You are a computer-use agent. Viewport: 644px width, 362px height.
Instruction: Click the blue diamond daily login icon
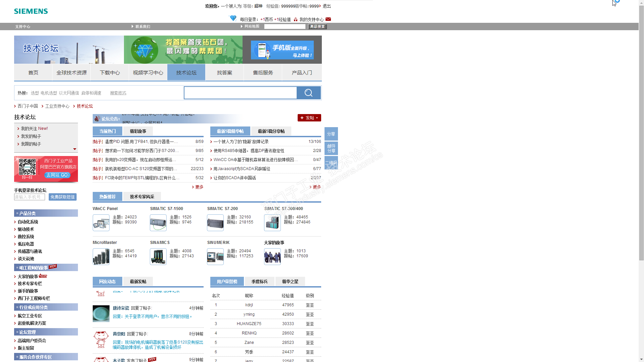point(233,18)
